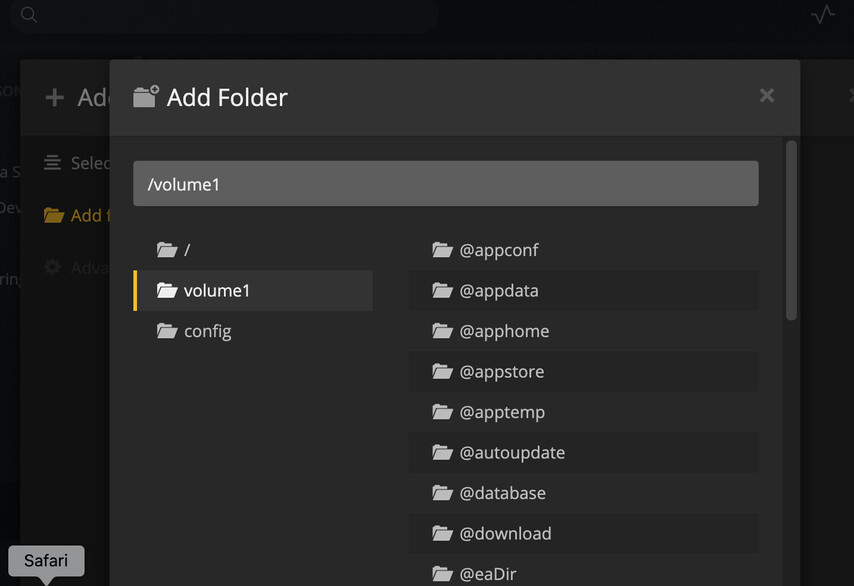Open the @apptemp folder

[502, 412]
